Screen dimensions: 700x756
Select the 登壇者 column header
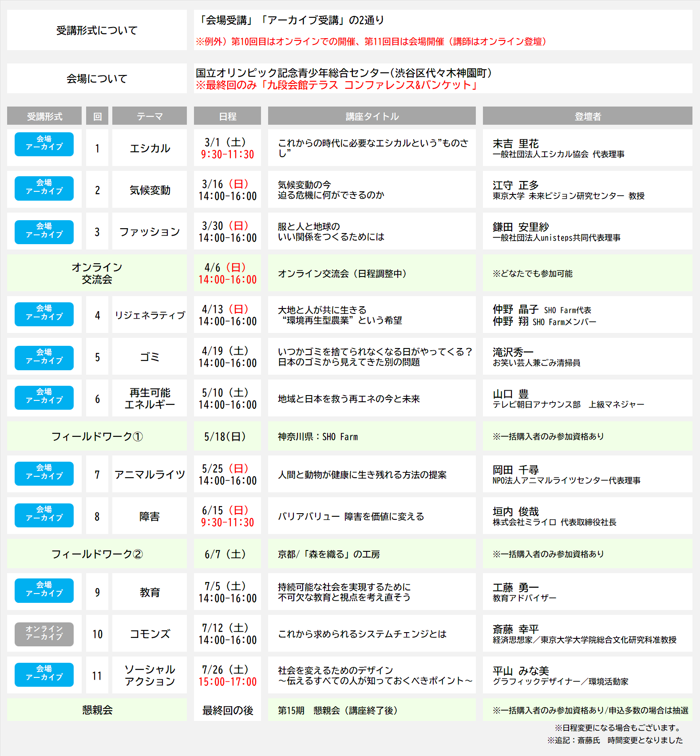coord(588,116)
